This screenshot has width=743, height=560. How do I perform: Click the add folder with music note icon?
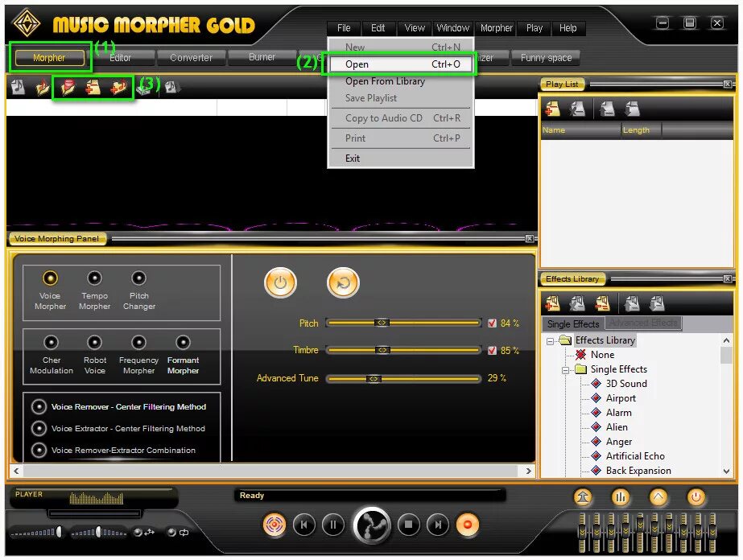118,87
